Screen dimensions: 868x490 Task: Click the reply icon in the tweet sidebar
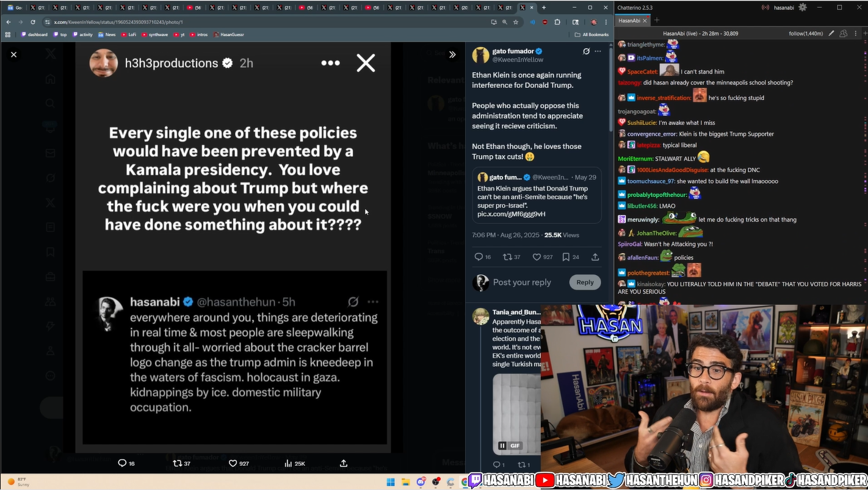click(479, 257)
